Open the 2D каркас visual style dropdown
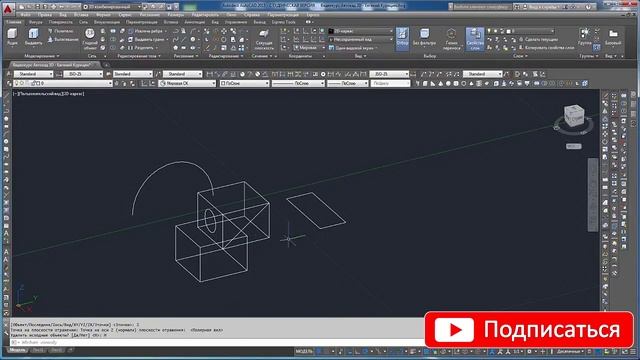The height and width of the screenshot is (360, 640). (361, 31)
